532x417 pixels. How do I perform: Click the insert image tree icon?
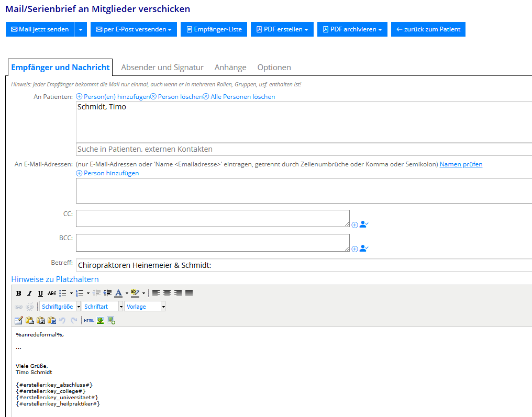pos(100,320)
